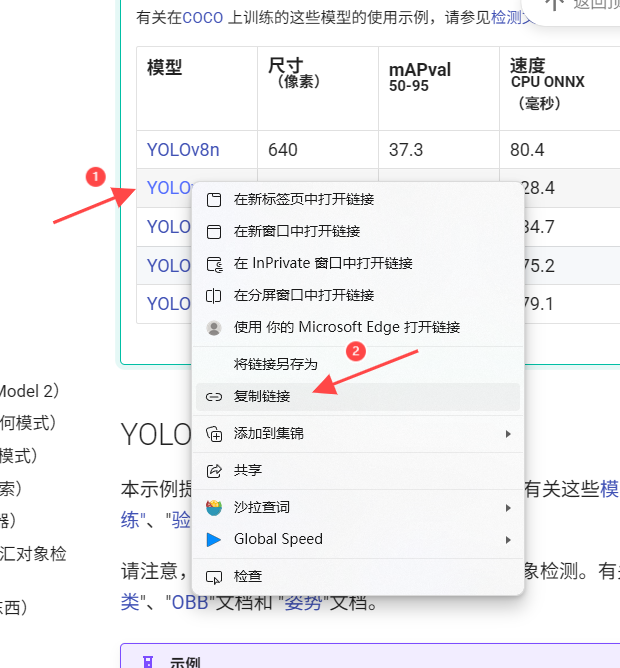Choose 检查 to inspect element
This screenshot has width=620, height=668.
[358, 577]
